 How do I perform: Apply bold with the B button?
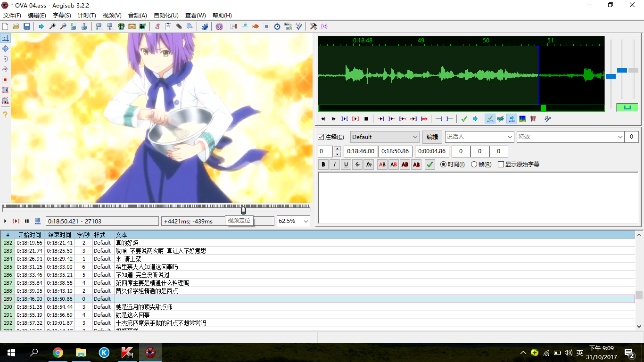323,165
